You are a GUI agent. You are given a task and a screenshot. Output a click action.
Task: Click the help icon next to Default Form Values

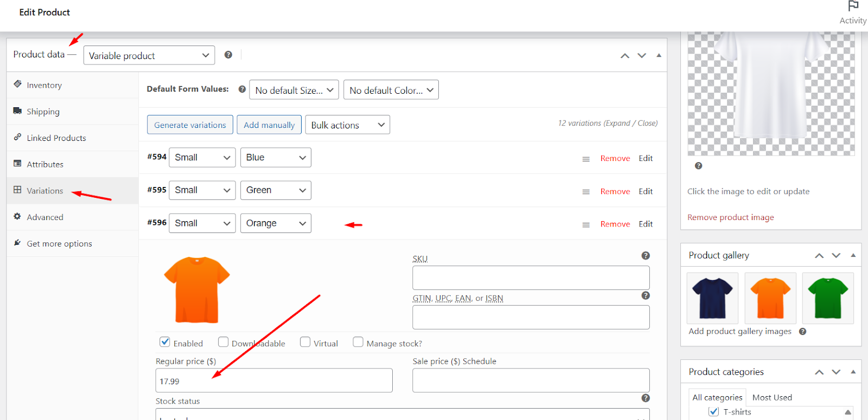click(242, 89)
